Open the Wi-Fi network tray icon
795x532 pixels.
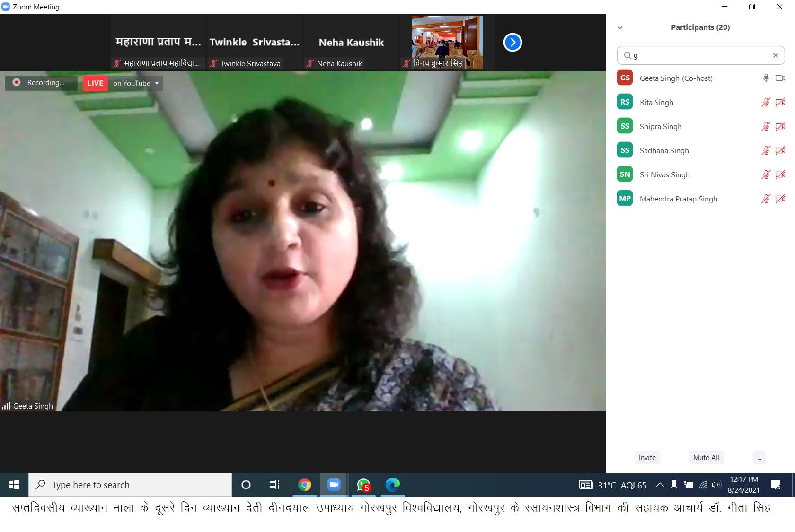coord(703,485)
